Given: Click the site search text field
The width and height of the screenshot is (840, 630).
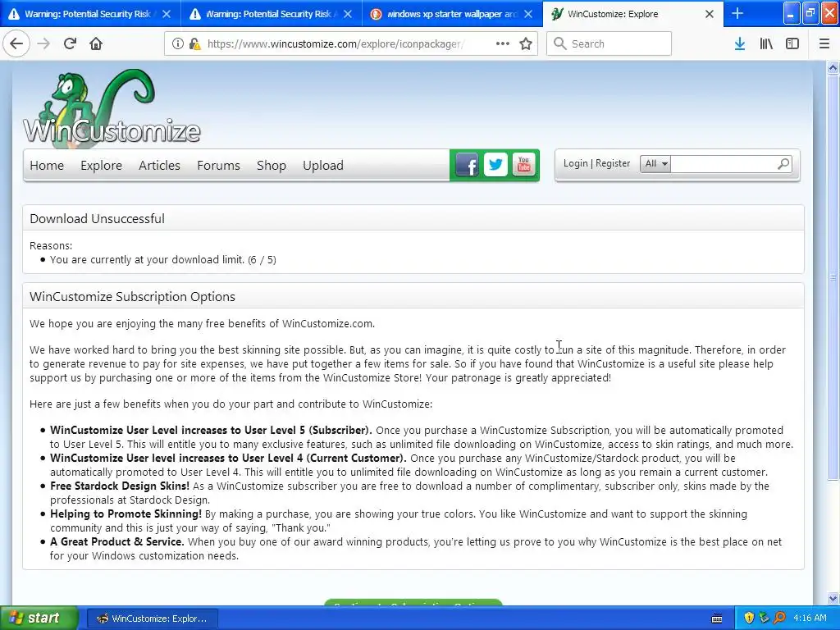Looking at the screenshot, I should pos(724,163).
